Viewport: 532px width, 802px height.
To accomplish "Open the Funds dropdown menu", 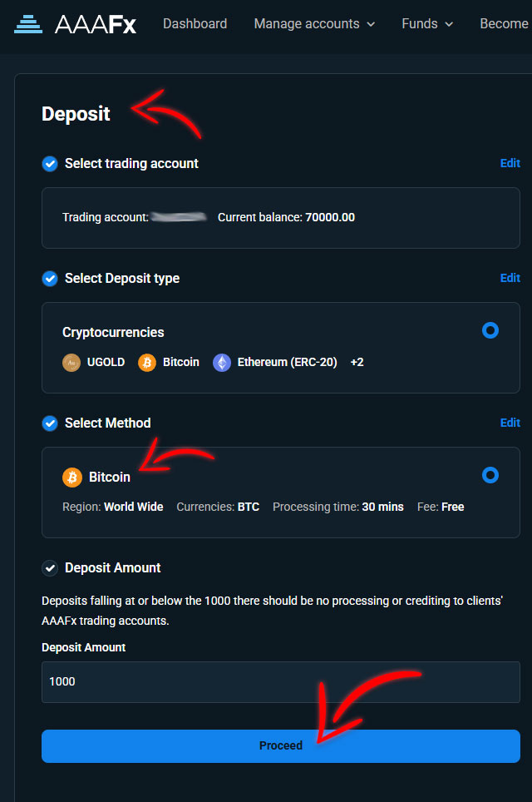I will 427,24.
